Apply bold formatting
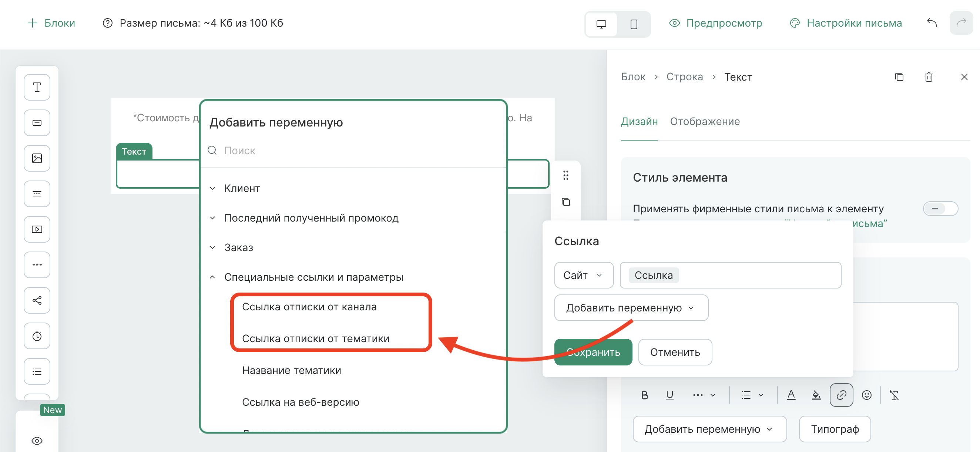The width and height of the screenshot is (980, 452). coord(644,395)
